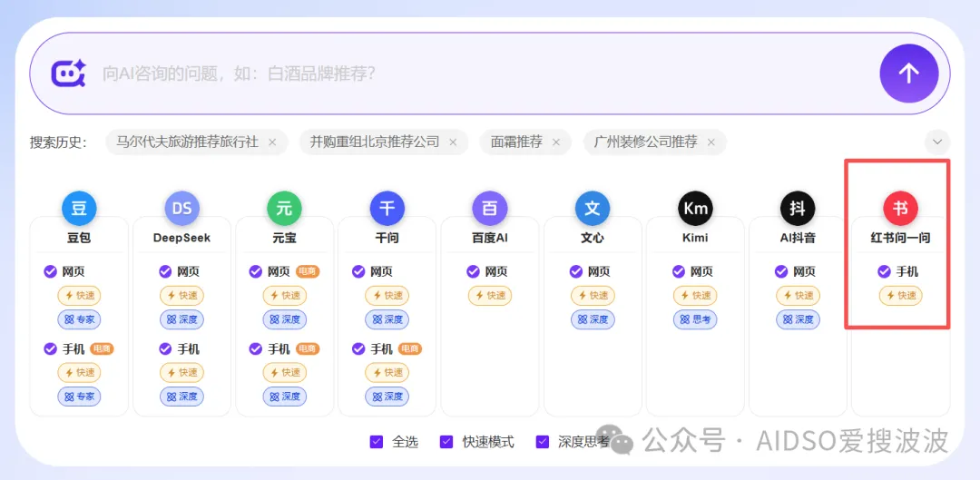Click 快速 tag under 文心

[x=593, y=296]
